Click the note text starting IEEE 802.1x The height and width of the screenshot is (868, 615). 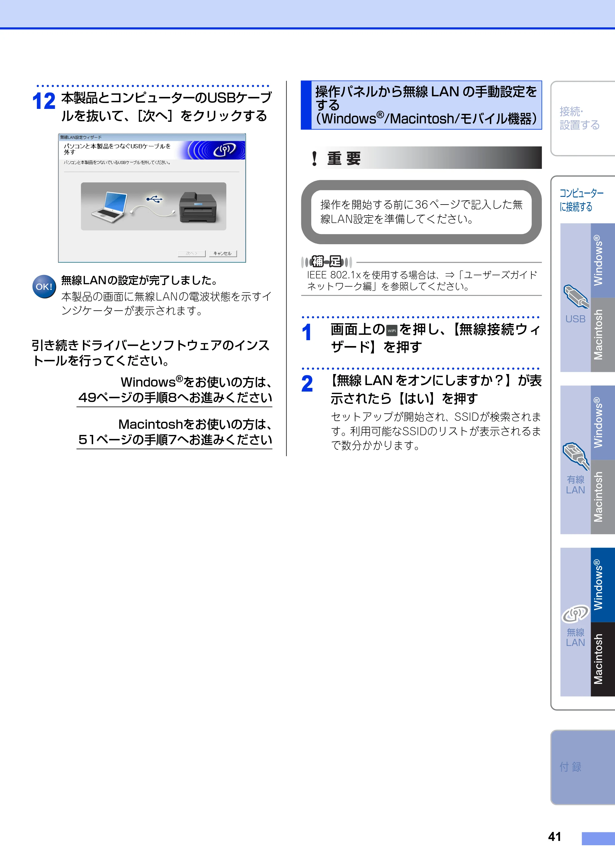(422, 280)
